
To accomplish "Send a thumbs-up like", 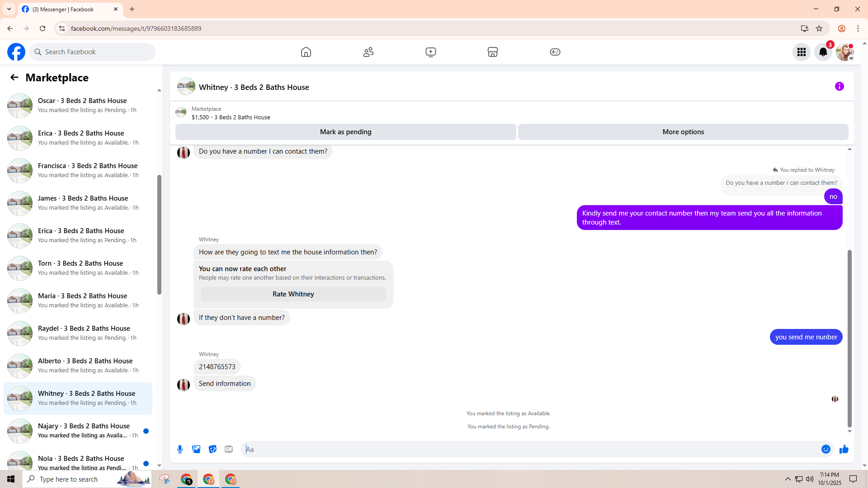I will (844, 449).
